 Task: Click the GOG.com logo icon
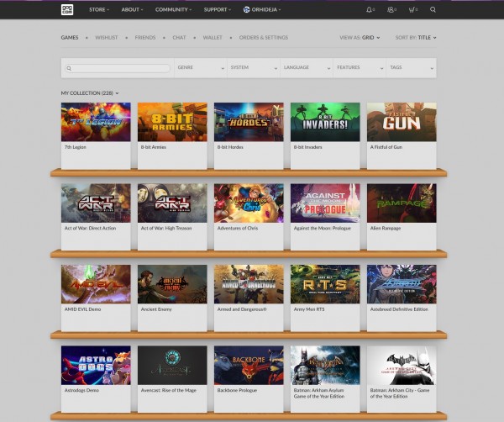[x=67, y=9]
